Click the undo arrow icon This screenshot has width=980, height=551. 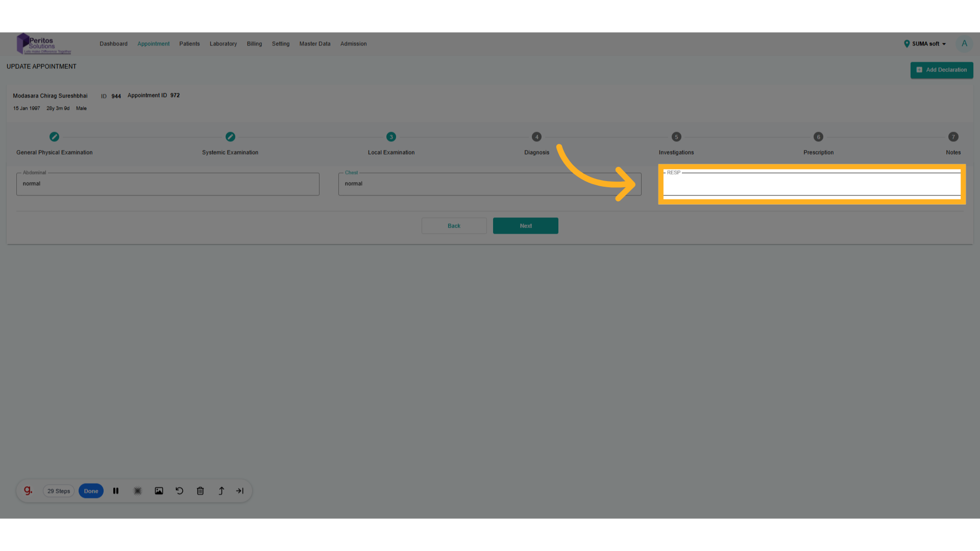point(180,491)
